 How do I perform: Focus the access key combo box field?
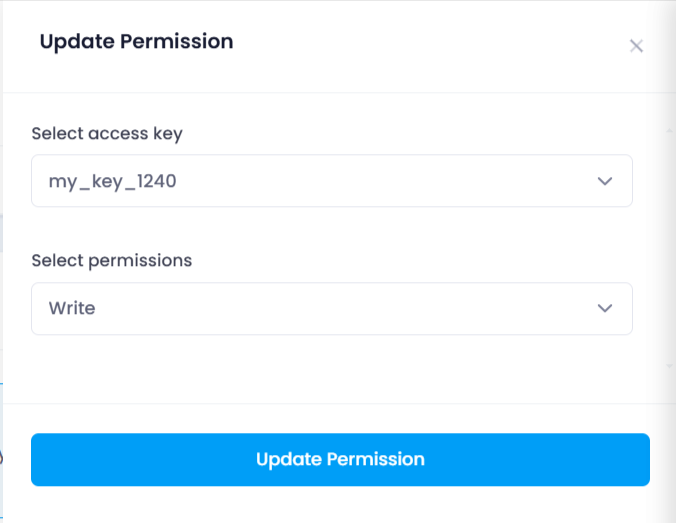332,181
